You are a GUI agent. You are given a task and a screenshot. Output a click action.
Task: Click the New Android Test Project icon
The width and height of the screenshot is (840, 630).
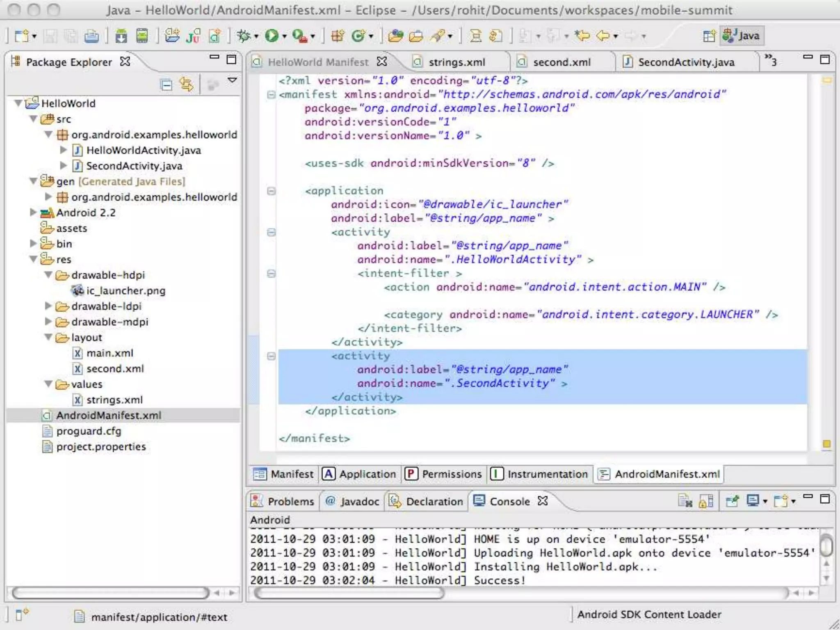tap(193, 36)
